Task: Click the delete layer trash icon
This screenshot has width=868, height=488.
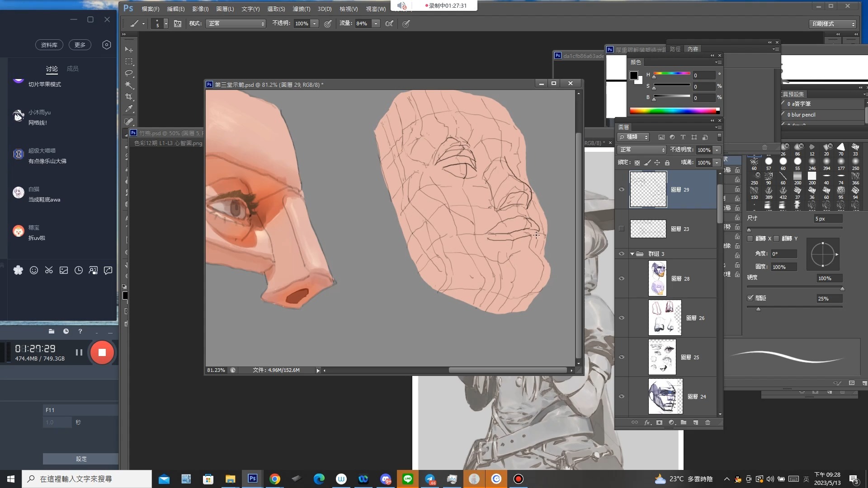Action: click(708, 422)
